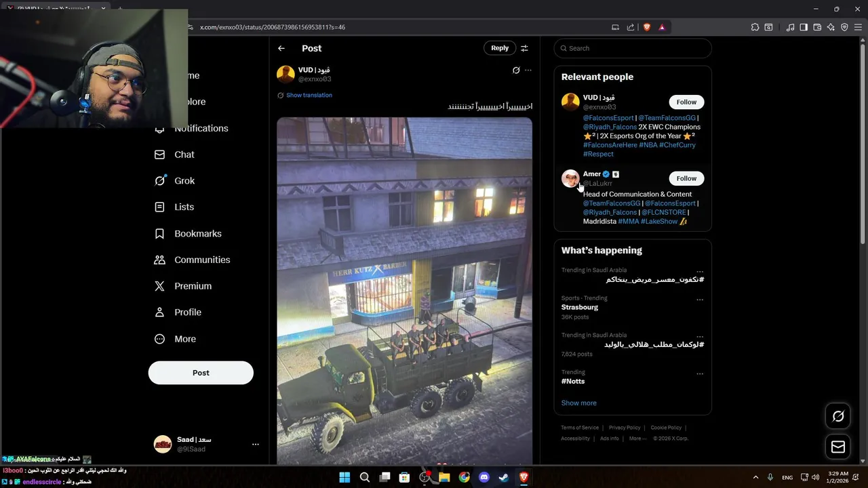The image size is (868, 488).
Task: Open Windows Start menu
Action: 344,477
